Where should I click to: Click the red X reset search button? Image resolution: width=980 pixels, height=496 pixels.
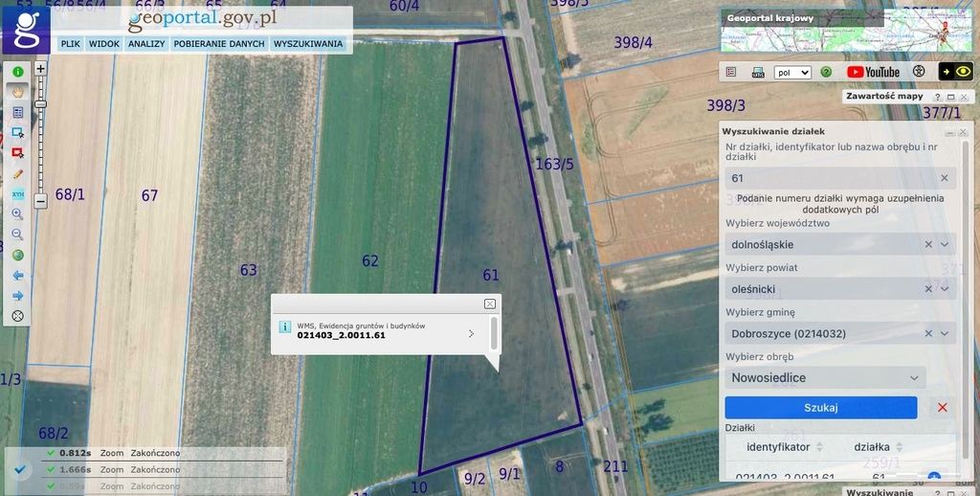tap(943, 408)
